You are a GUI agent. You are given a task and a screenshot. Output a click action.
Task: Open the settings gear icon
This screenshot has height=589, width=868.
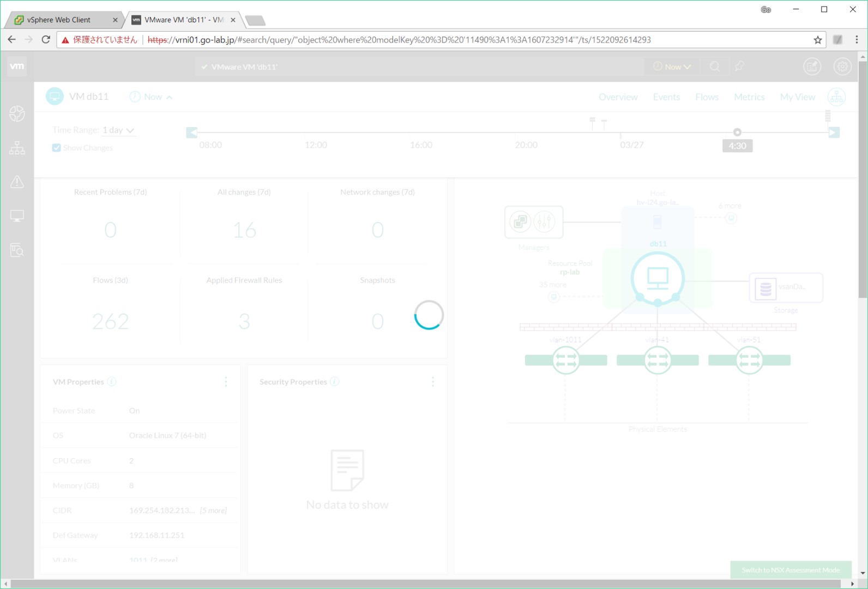pos(842,67)
